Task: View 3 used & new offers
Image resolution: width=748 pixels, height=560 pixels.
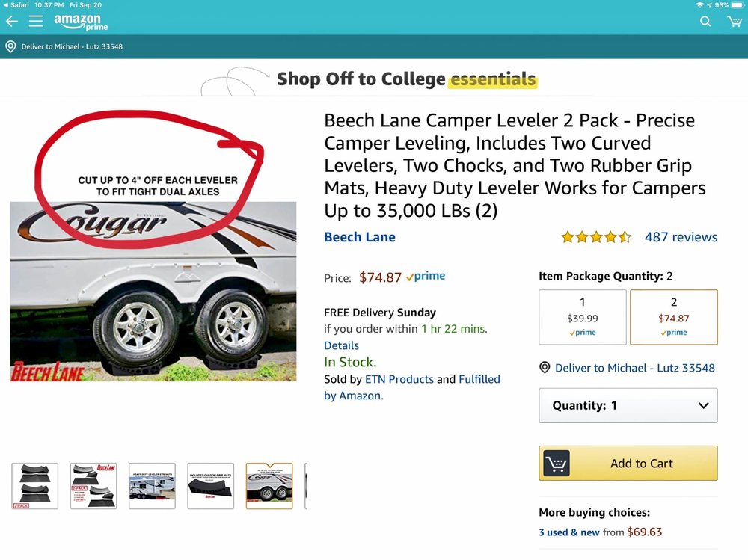Action: point(569,532)
